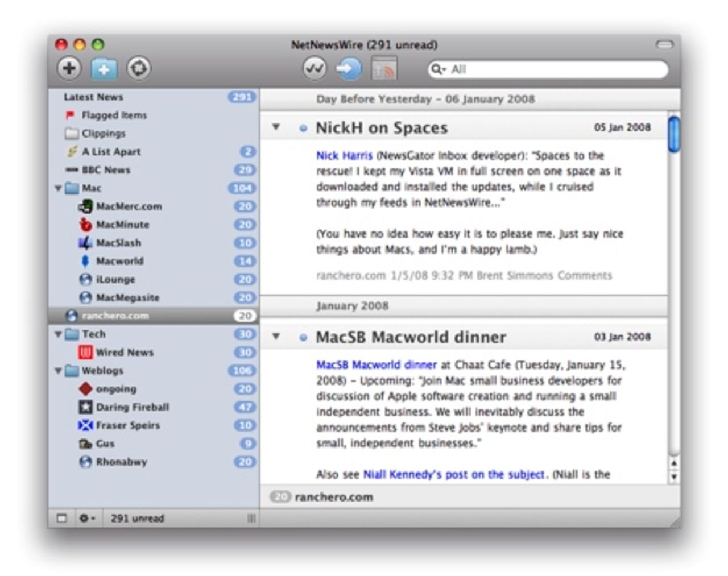The image size is (728, 576).
Task: Click the Mark All As Read checkmark icon
Action: tap(314, 69)
